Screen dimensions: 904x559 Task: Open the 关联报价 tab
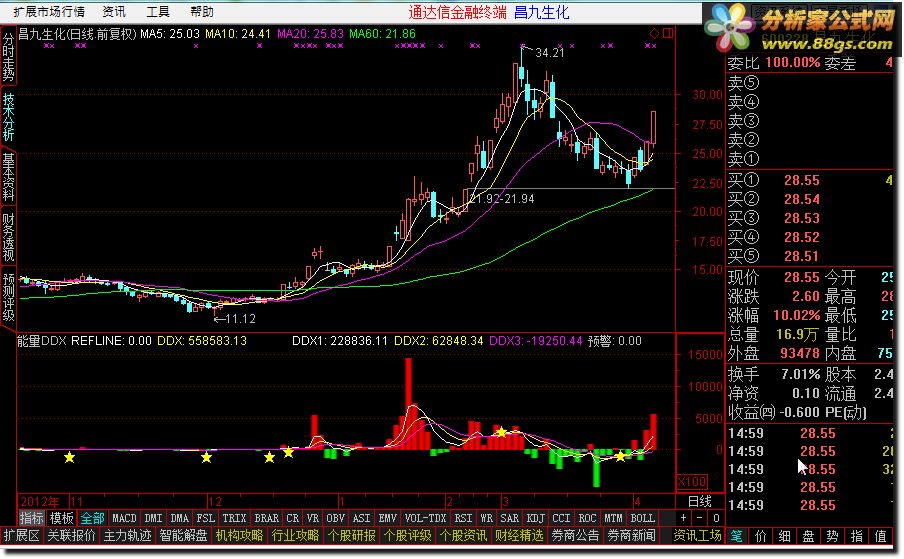(x=71, y=536)
